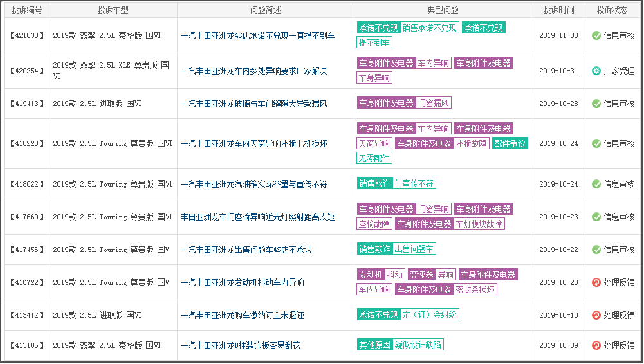
Task: Click green check icon for complaint 421038
Action: 596,36
